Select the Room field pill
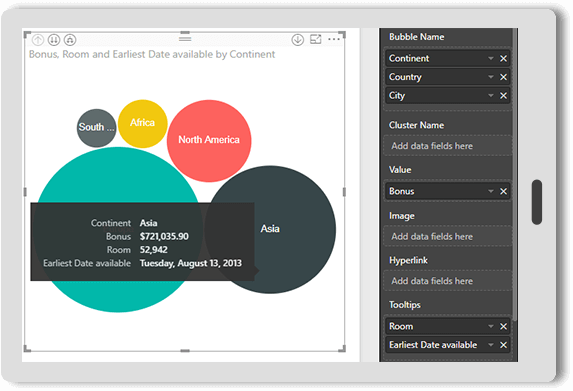573x391 pixels. [447, 326]
